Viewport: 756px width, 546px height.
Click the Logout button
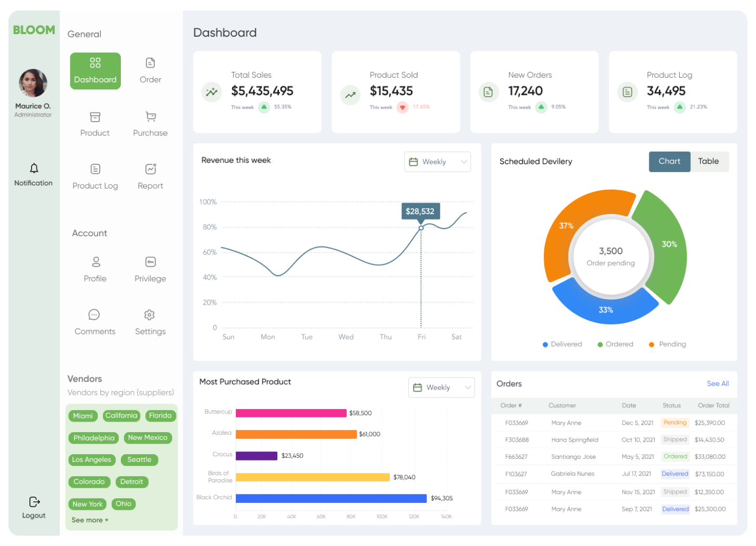34,507
